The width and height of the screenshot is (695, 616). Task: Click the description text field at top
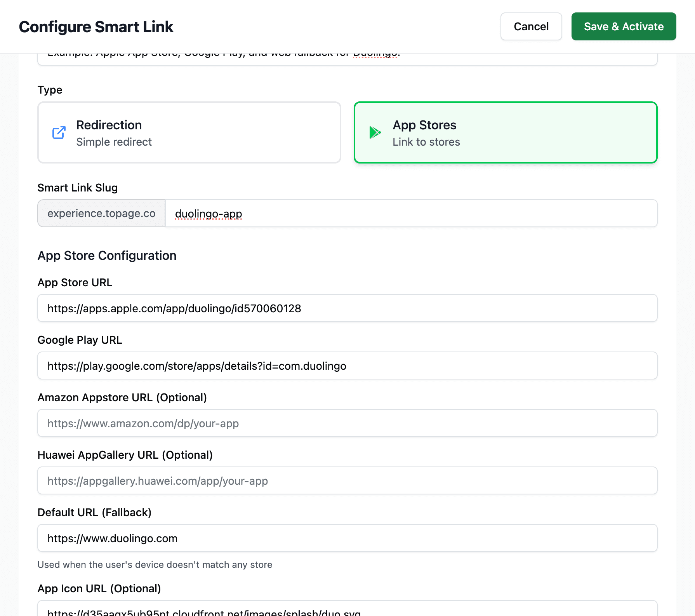point(347,59)
